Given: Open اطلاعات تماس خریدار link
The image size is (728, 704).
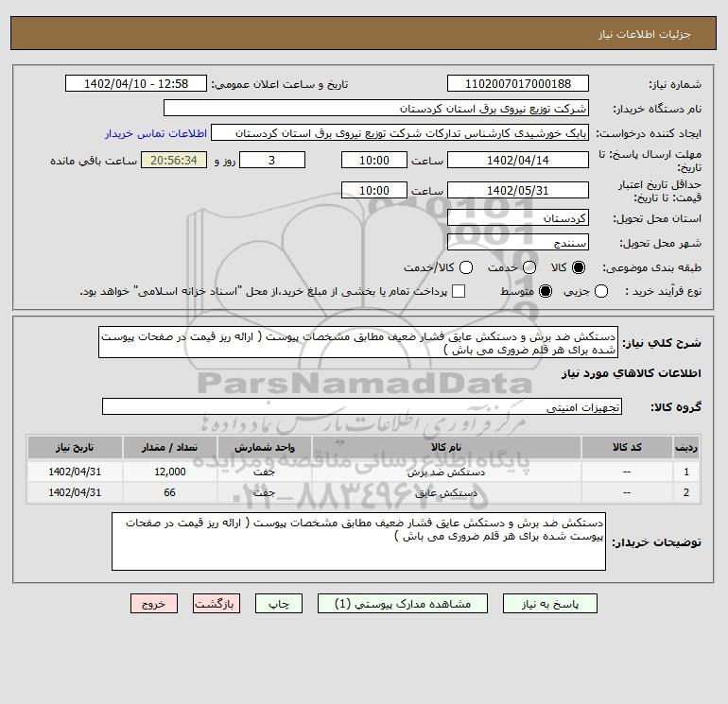Looking at the screenshot, I should click(156, 133).
